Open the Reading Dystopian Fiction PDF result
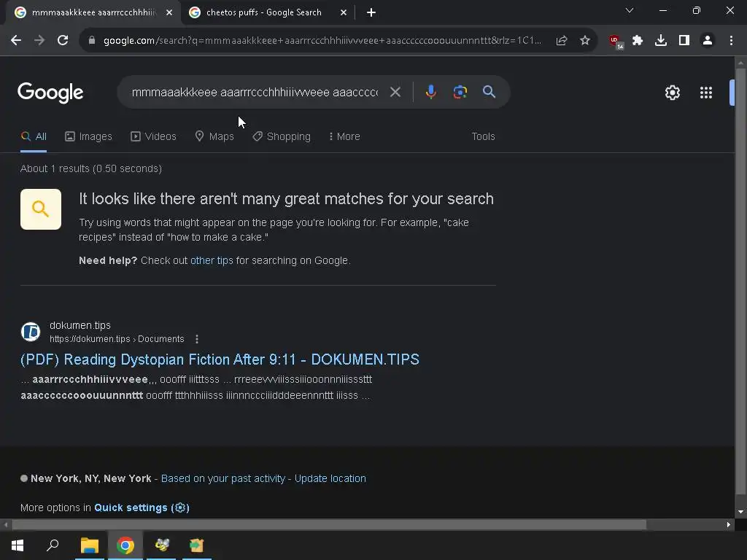 [x=220, y=359]
